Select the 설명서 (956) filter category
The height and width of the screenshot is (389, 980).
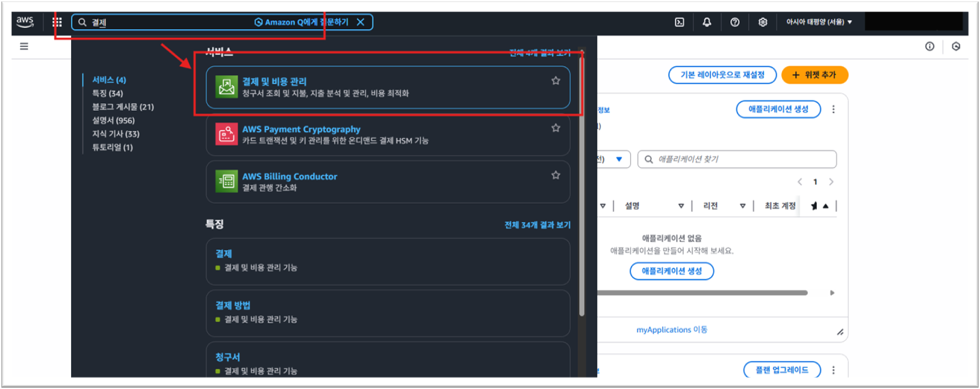click(x=113, y=120)
